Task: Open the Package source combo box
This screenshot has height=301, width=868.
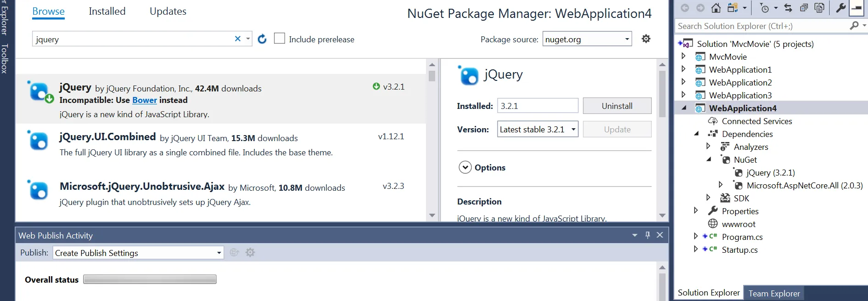Action: (587, 39)
